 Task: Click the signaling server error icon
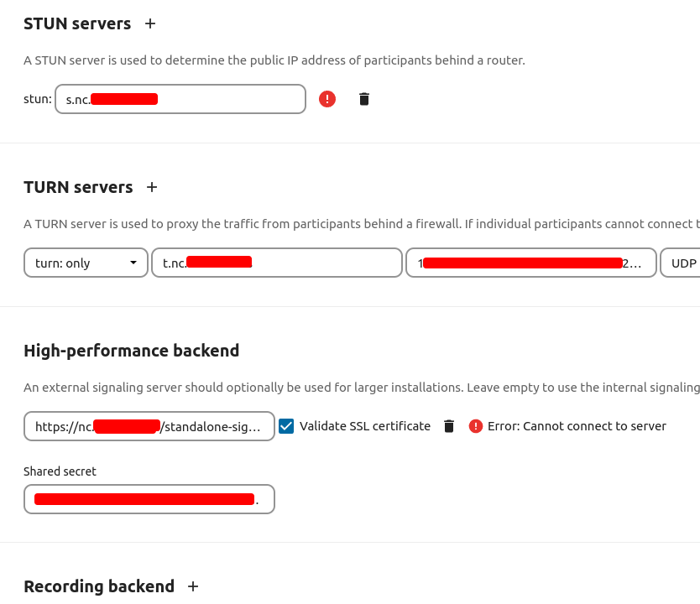[475, 425]
